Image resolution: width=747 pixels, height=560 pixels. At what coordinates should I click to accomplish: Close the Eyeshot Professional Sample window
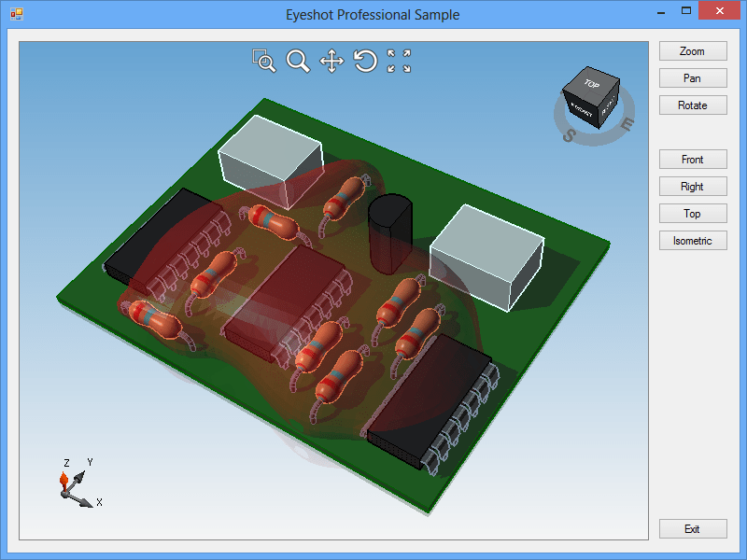click(719, 10)
